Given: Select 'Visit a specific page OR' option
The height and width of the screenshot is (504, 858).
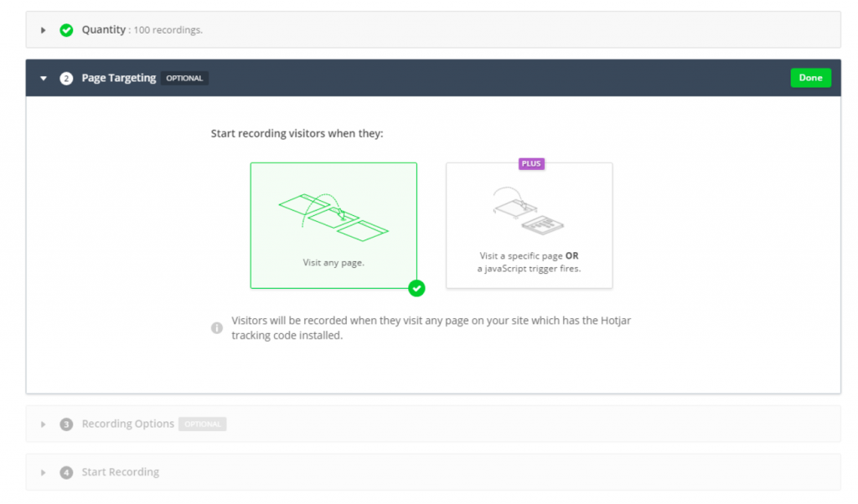Looking at the screenshot, I should (530, 225).
